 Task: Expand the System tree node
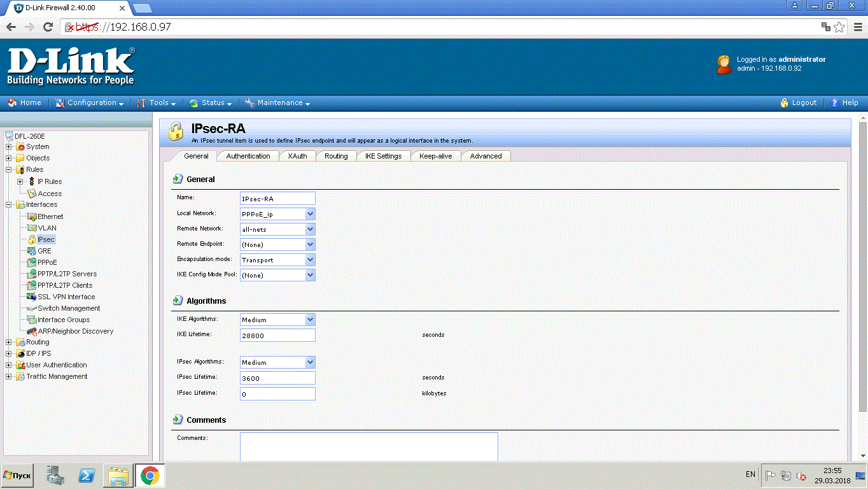[x=9, y=146]
